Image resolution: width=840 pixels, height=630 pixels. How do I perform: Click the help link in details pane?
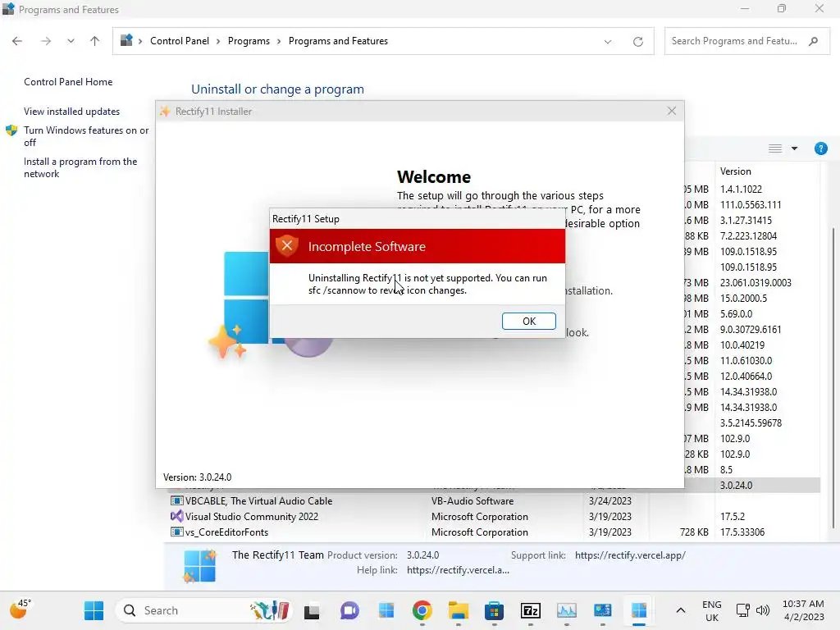[x=458, y=570]
